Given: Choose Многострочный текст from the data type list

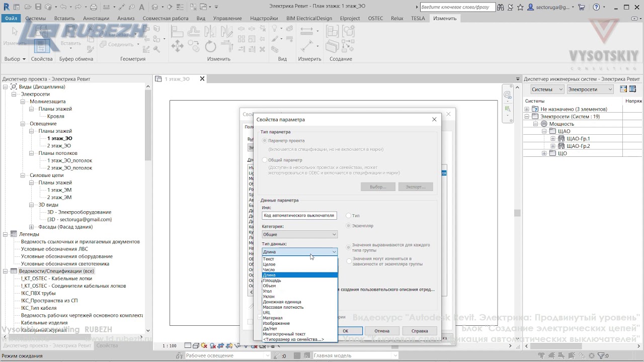Looking at the screenshot, I should (x=300, y=334).
